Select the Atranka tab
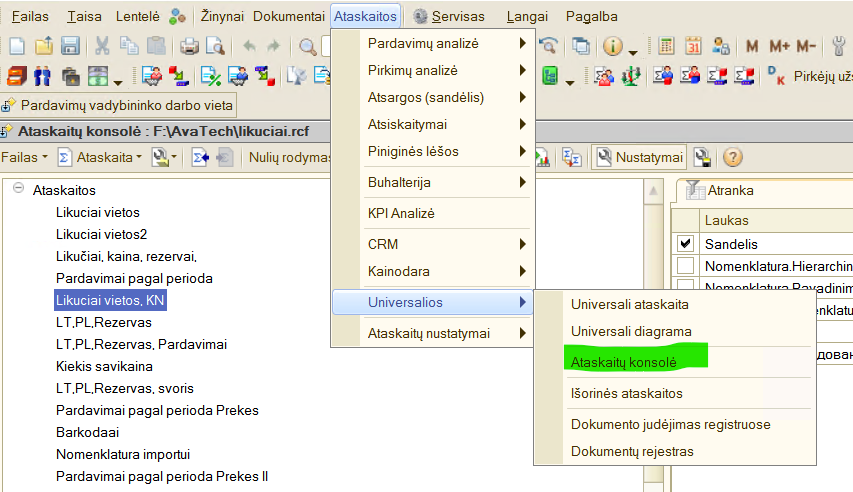This screenshot has width=853, height=492. pyautogui.click(x=729, y=190)
